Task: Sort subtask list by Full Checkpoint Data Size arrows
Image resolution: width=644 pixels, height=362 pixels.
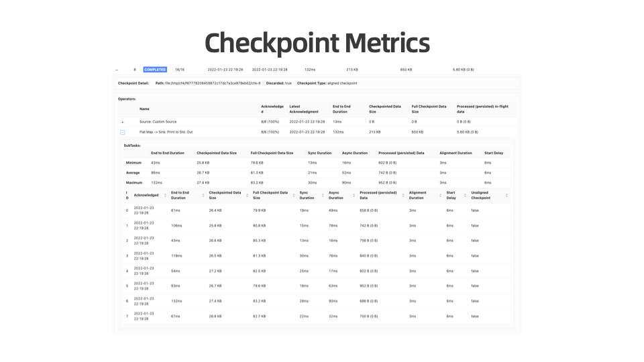Action: coord(294,195)
